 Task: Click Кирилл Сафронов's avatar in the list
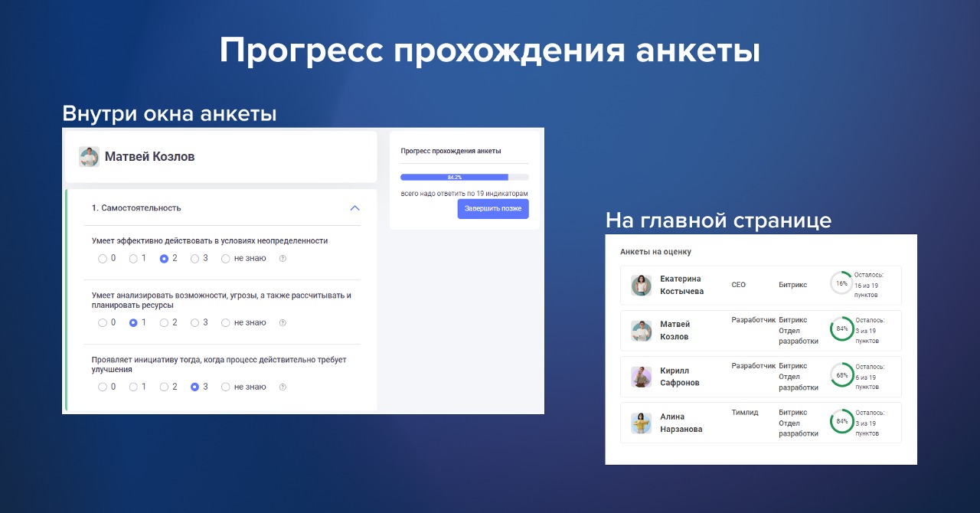coord(641,377)
